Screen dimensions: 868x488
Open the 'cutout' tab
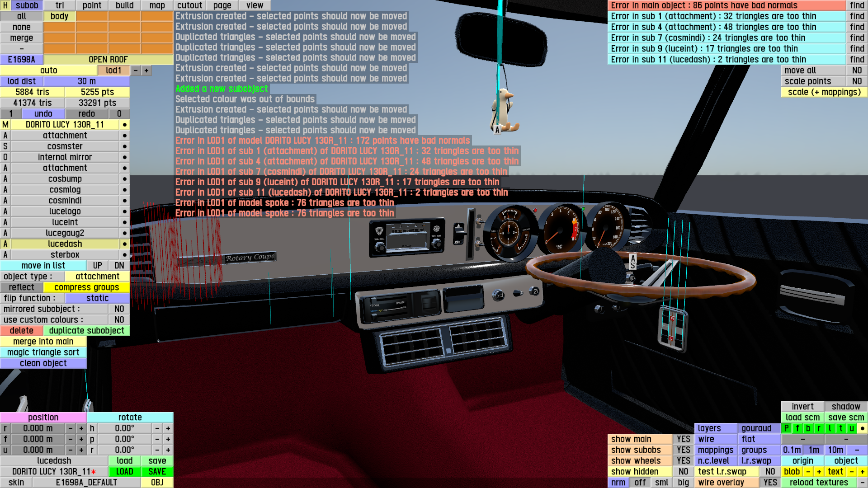tap(189, 5)
